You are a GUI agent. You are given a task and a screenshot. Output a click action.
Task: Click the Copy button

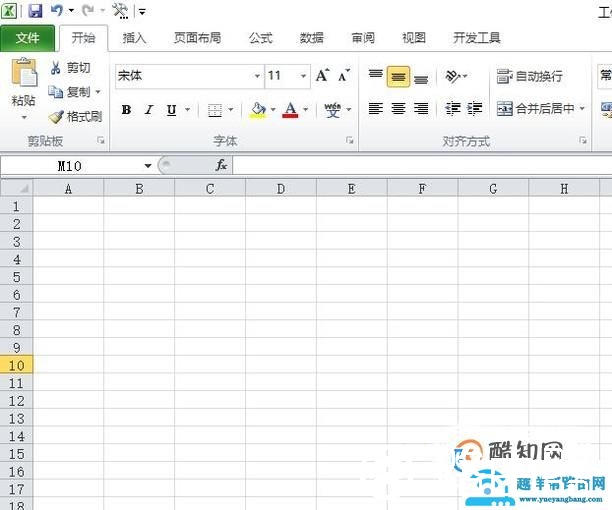tap(70, 92)
